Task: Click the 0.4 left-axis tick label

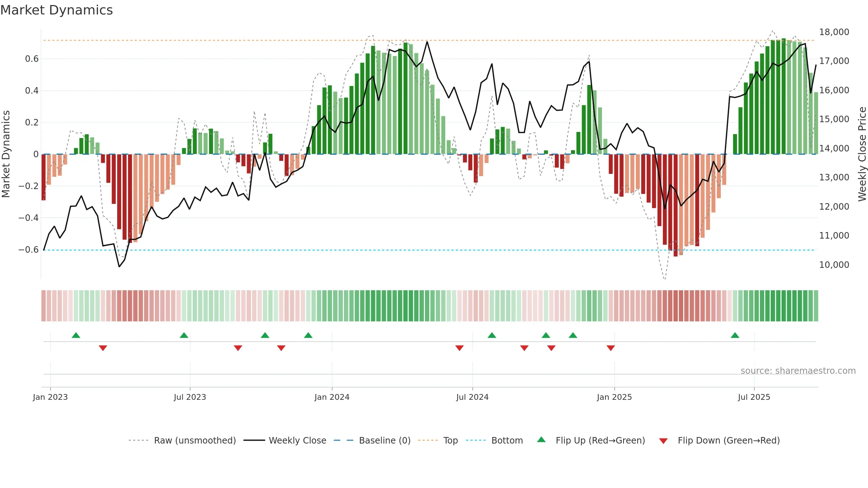Action: pos(32,91)
